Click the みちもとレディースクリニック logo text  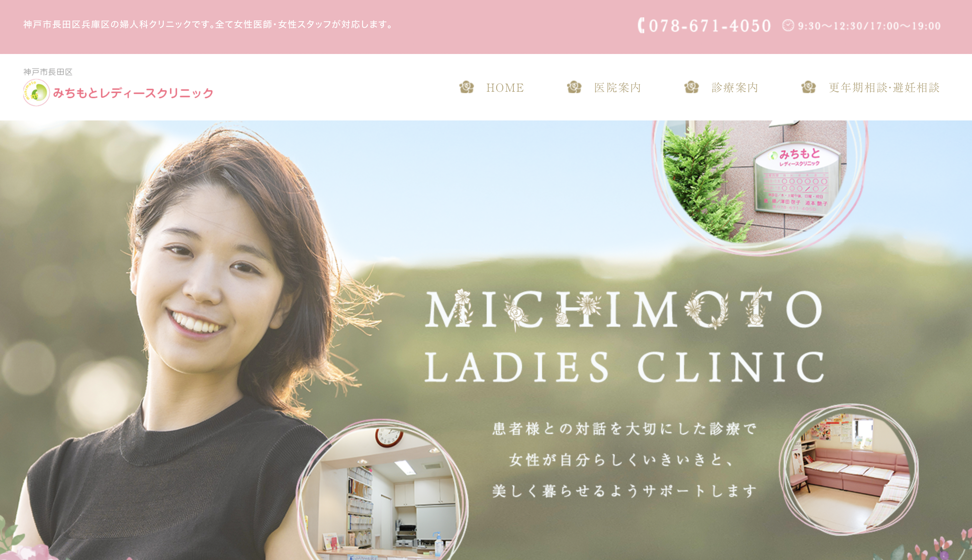133,93
